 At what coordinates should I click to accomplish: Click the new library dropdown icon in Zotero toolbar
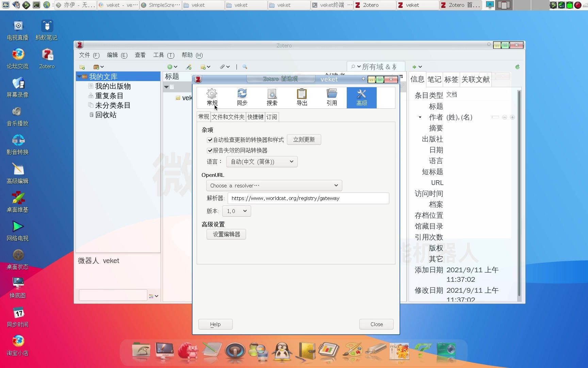(98, 67)
